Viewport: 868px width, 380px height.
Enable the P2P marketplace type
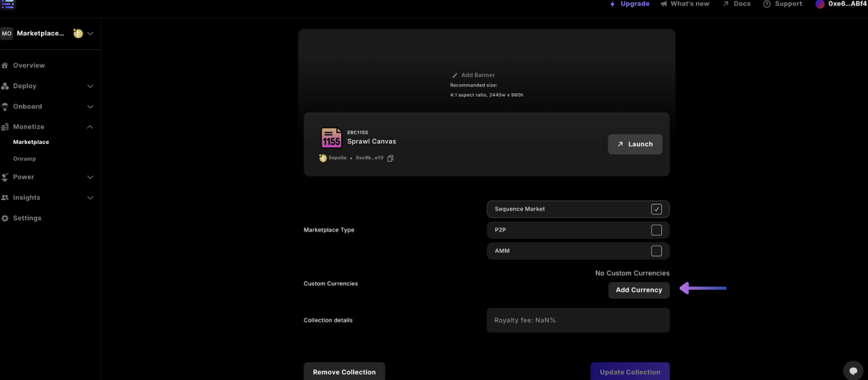(x=656, y=230)
